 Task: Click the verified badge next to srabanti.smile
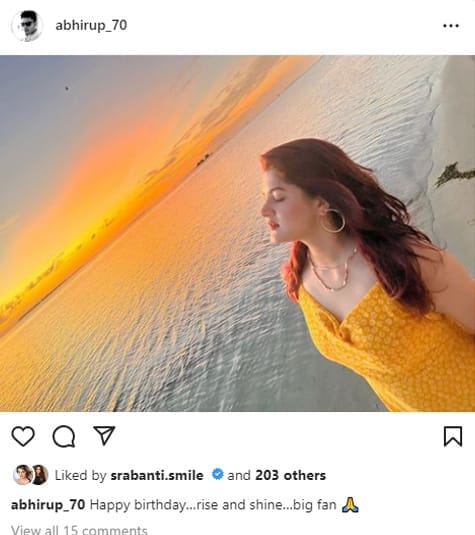[x=217, y=475]
